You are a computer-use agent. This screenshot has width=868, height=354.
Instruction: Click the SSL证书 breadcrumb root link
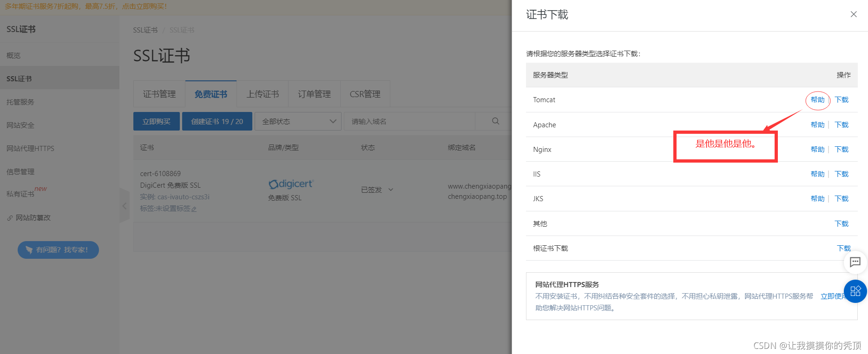tap(145, 30)
